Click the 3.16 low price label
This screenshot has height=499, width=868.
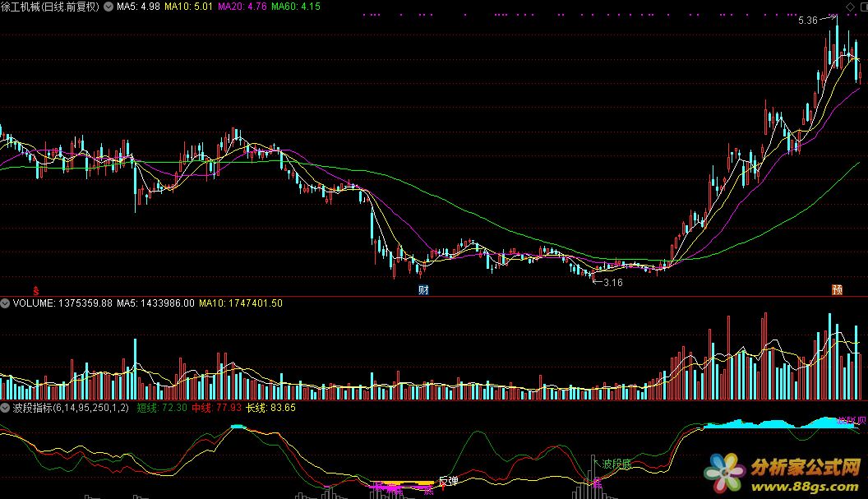[613, 283]
